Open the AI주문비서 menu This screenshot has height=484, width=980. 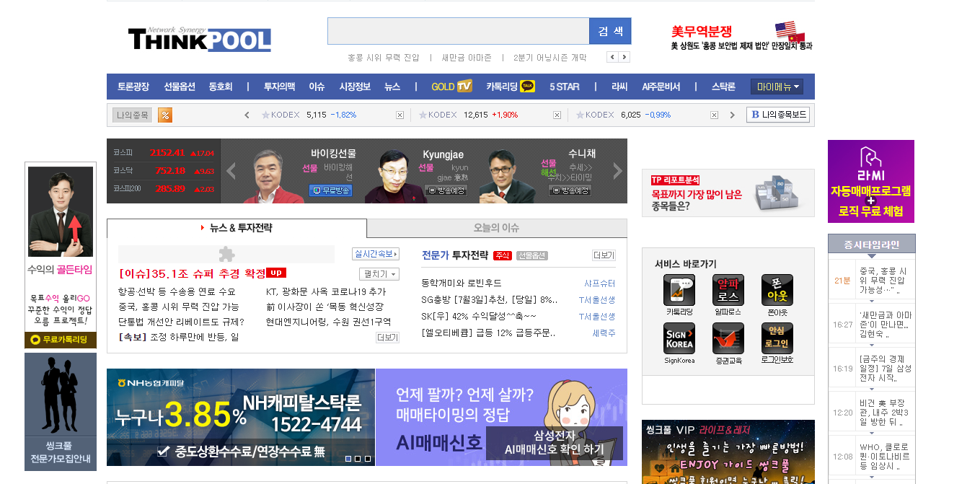tap(661, 87)
